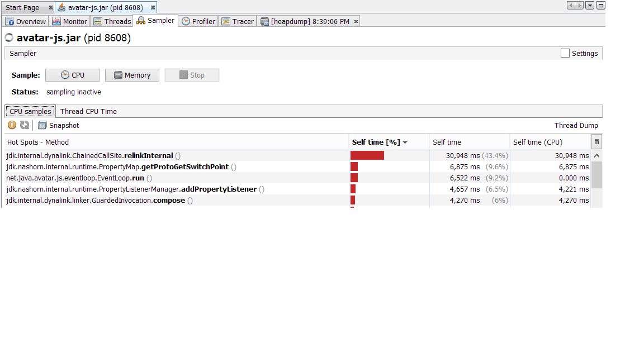Open the column chooser icon in table header
Screen dimensions: 644x362
[596, 142]
